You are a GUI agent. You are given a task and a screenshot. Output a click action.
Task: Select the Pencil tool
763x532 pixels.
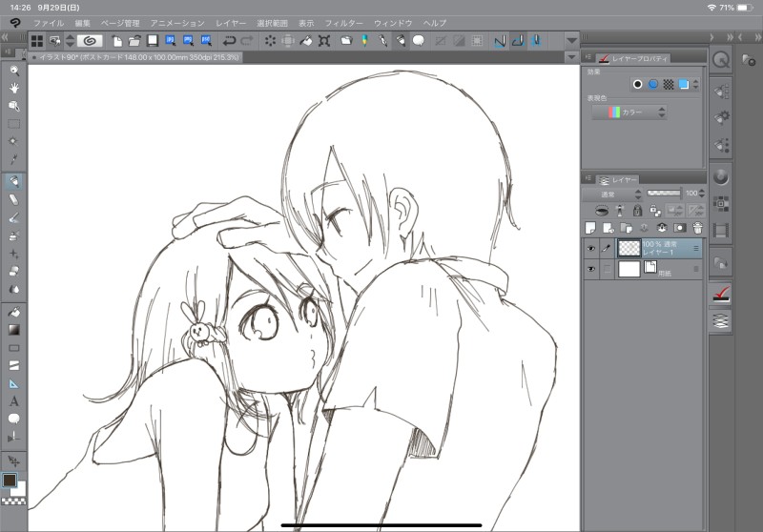pos(14,199)
